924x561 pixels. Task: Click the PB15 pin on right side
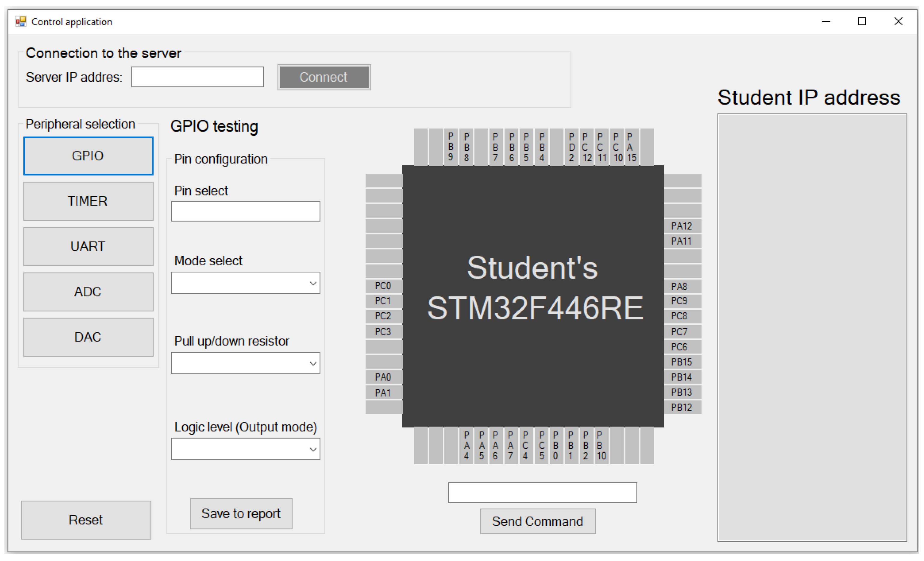pyautogui.click(x=682, y=362)
